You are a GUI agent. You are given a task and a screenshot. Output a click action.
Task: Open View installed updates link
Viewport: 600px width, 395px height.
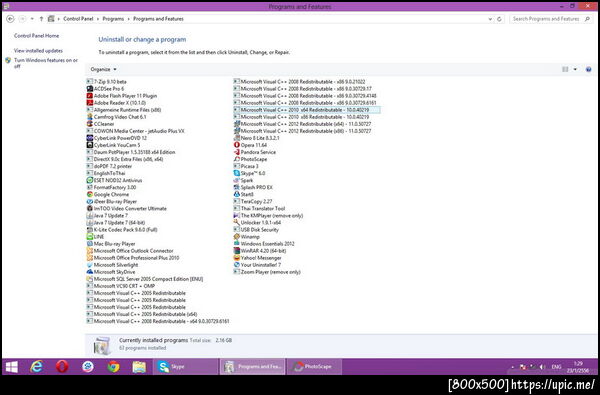(38, 51)
